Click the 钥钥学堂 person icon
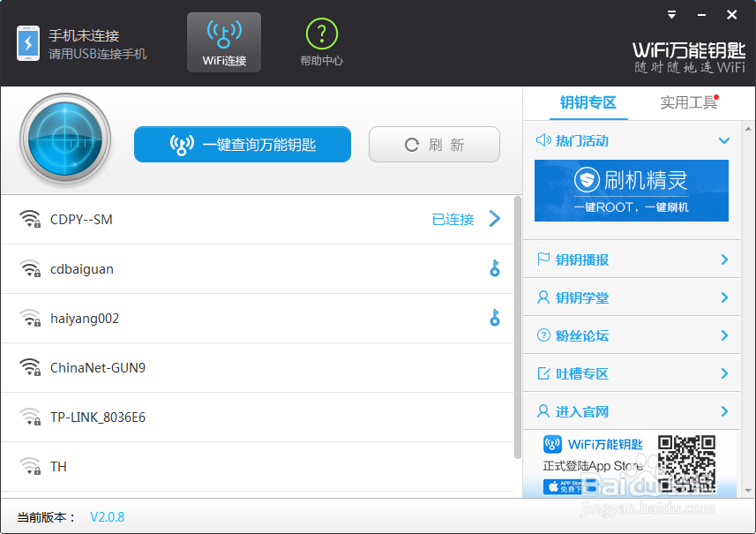The width and height of the screenshot is (756, 534). (x=543, y=297)
